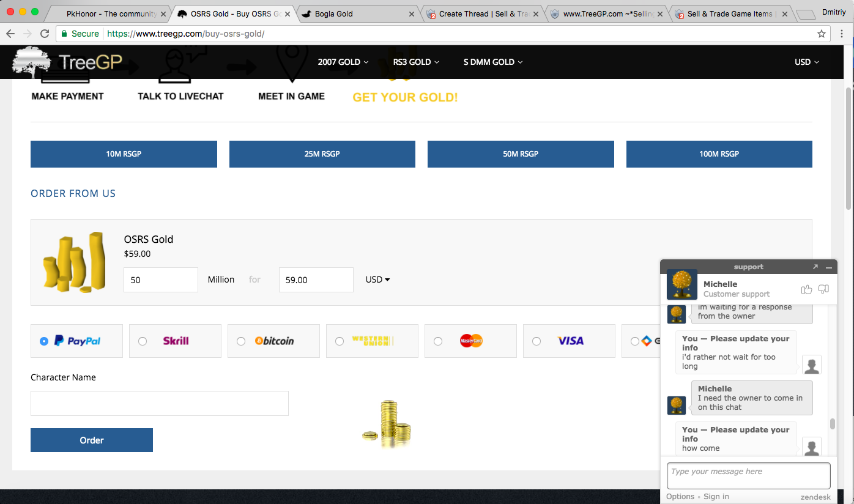Switch to Create Thread tab
The height and width of the screenshot is (504, 854).
pos(483,13)
